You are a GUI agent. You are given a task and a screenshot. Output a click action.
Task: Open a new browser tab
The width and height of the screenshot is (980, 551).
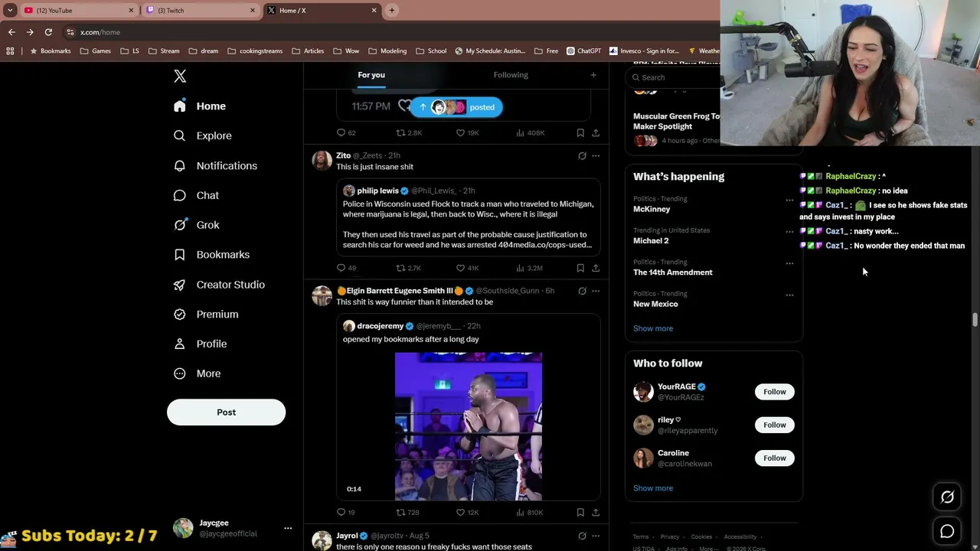pyautogui.click(x=392, y=10)
